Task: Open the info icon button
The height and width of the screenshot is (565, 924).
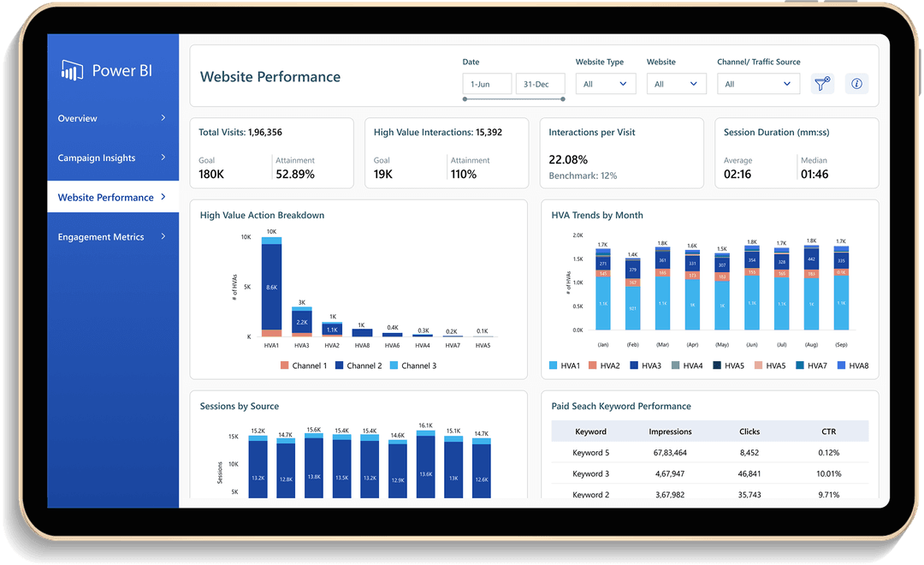Action: (x=857, y=84)
